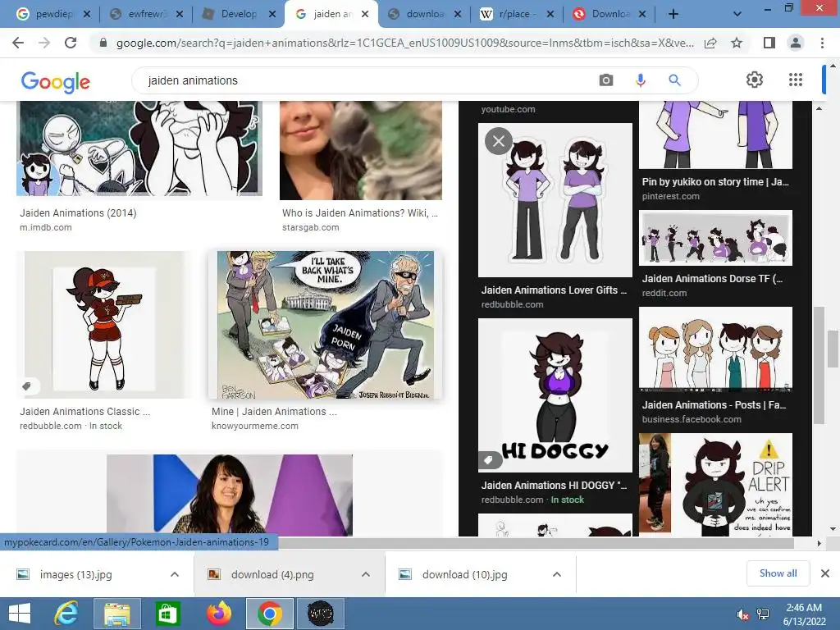This screenshot has height=630, width=840.
Task: Bookmark this page with the star icon
Action: (x=737, y=43)
